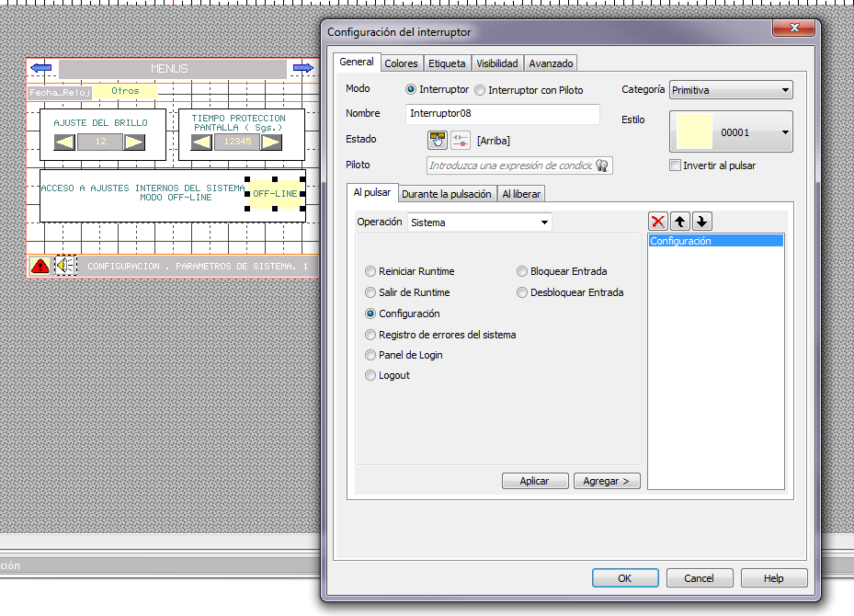The width and height of the screenshot is (854, 616).
Task: Select Interruptor con Piloto mode
Action: pyautogui.click(x=529, y=90)
